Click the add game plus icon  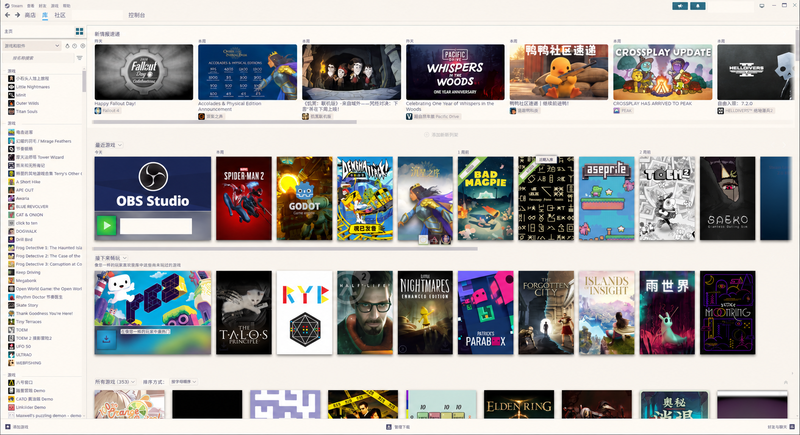pos(8,427)
